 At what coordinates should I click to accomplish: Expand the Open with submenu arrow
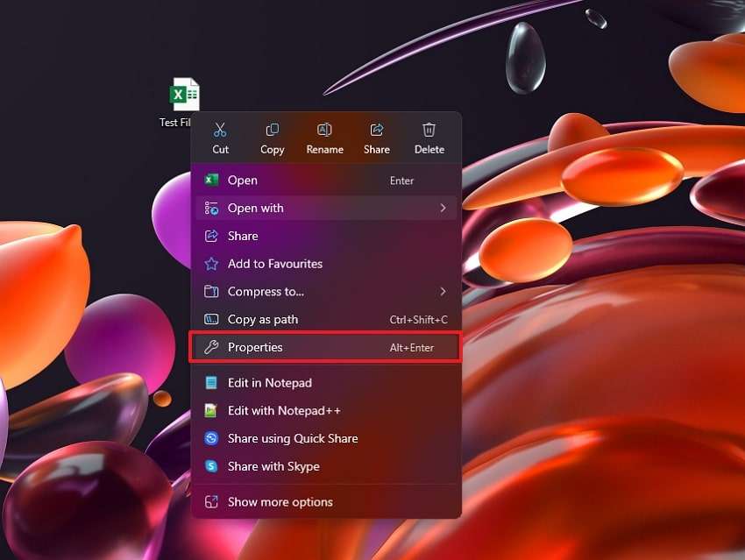click(x=443, y=208)
